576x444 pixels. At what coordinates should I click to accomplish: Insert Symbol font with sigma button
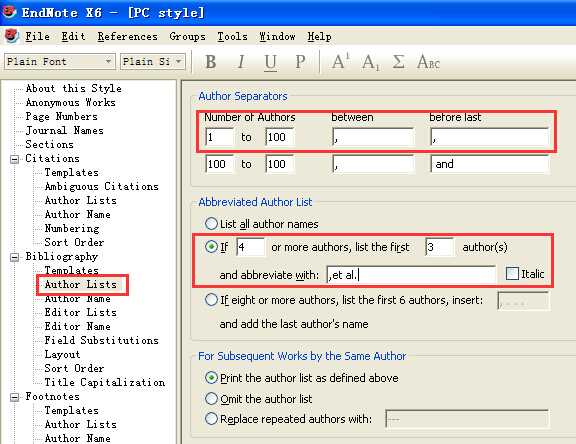tap(399, 62)
